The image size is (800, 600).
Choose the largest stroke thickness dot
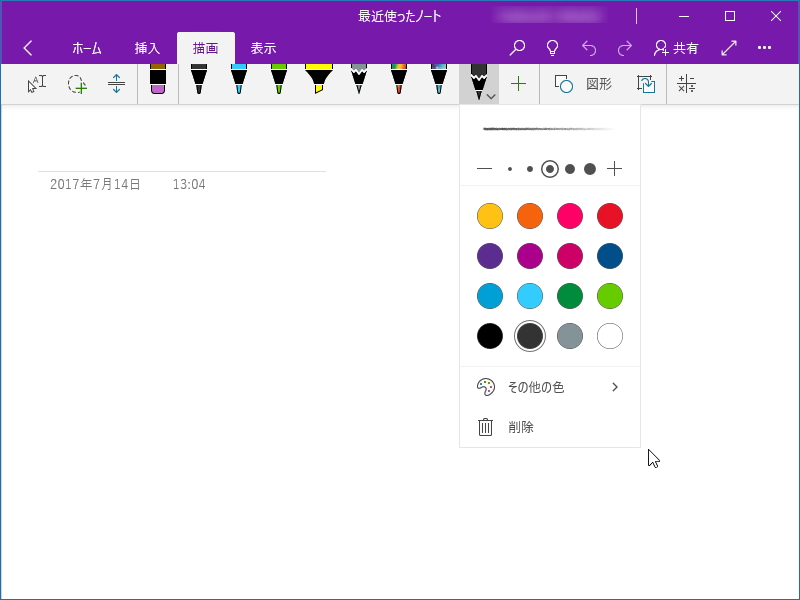tap(589, 169)
